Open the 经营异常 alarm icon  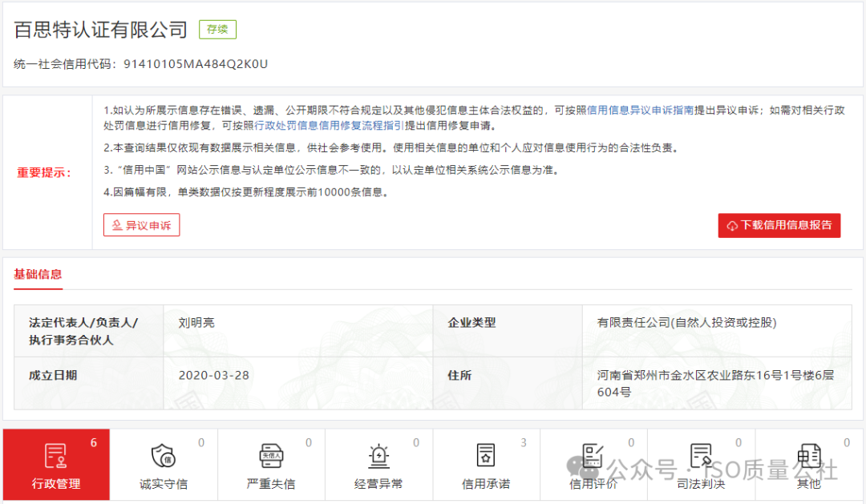coord(378,455)
